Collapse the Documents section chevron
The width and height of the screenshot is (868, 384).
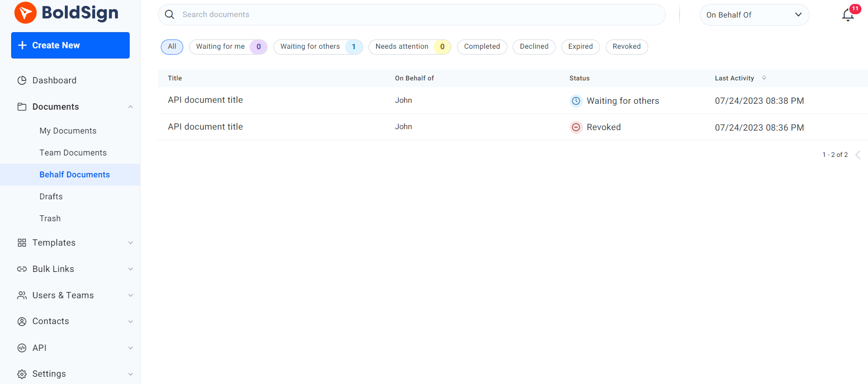point(131,107)
